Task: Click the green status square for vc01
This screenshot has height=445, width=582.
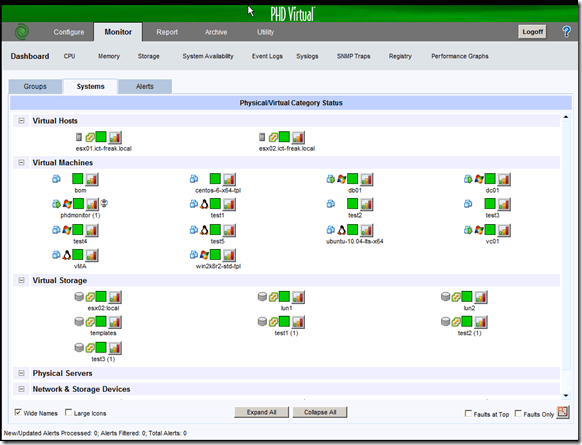Action: (490, 230)
